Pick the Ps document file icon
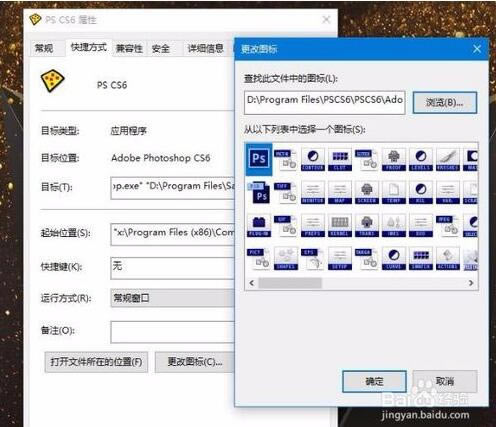The width and height of the screenshot is (496, 427). click(x=259, y=192)
